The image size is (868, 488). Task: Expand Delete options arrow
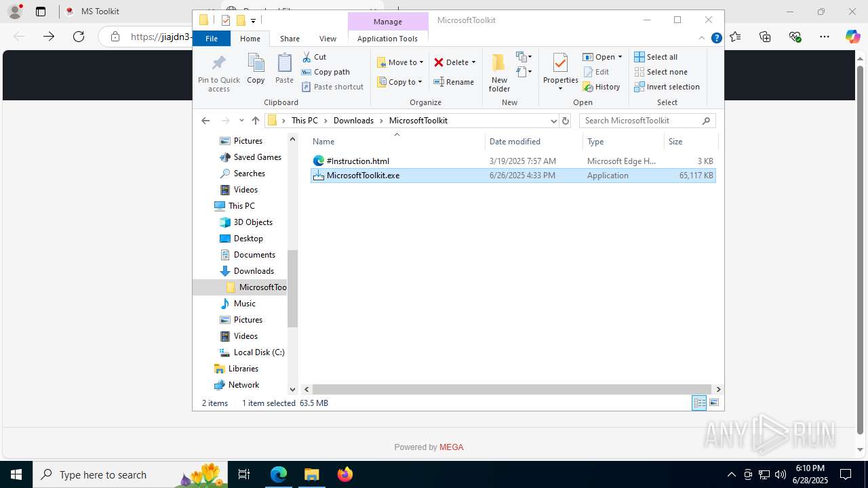tap(473, 62)
